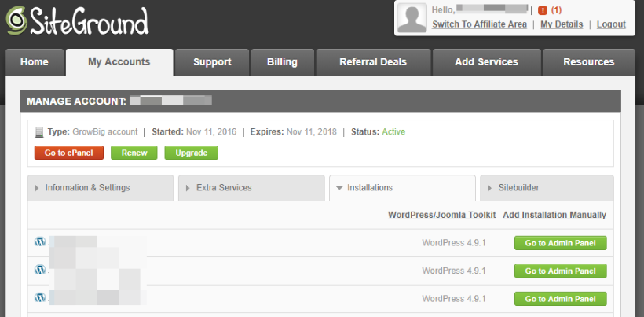
Task: Expand the Extra Services arrow
Action: point(188,188)
